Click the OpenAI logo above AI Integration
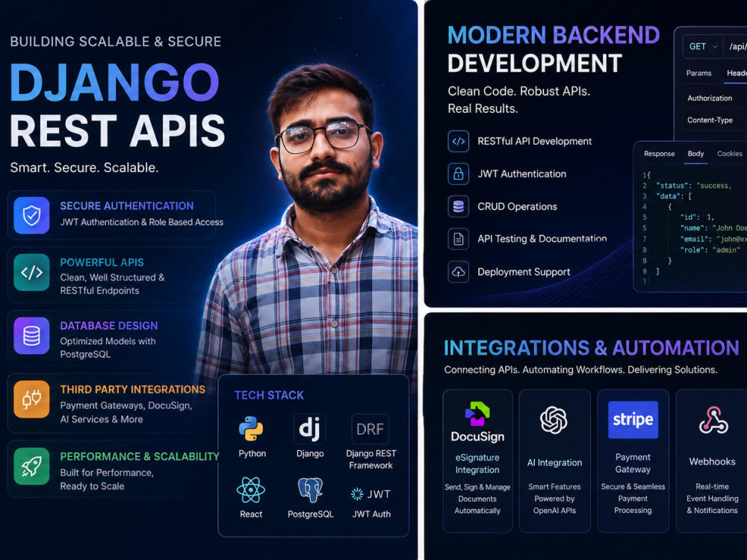 click(x=554, y=420)
